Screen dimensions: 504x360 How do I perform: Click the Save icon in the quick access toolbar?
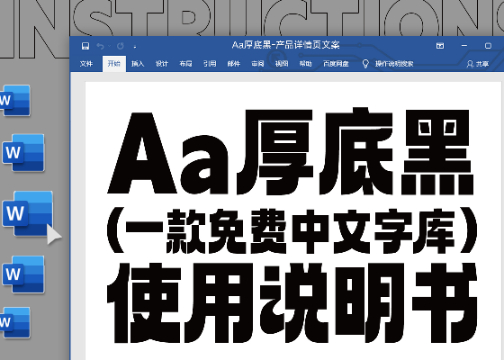coord(85,46)
